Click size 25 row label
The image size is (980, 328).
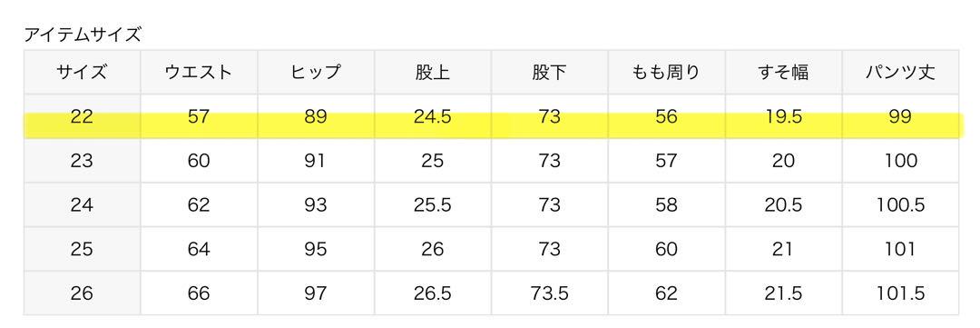coord(82,249)
